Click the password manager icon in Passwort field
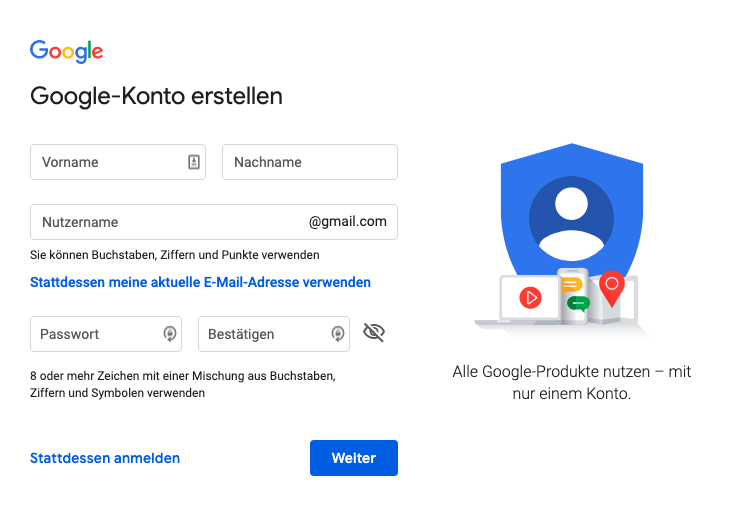 pyautogui.click(x=170, y=334)
